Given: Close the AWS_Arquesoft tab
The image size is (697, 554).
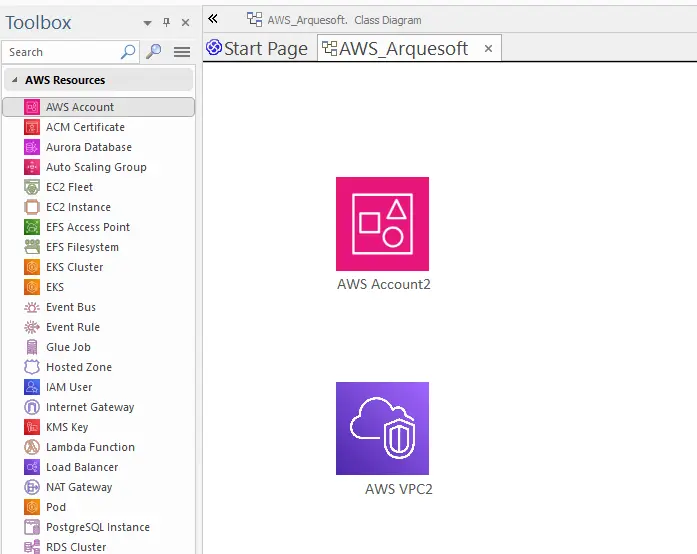Looking at the screenshot, I should coord(488,48).
